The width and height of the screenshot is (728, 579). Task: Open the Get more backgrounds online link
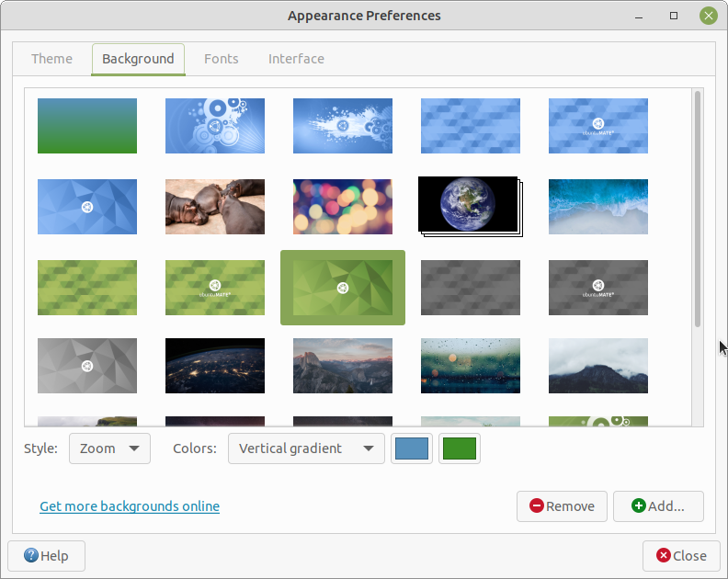[130, 506]
